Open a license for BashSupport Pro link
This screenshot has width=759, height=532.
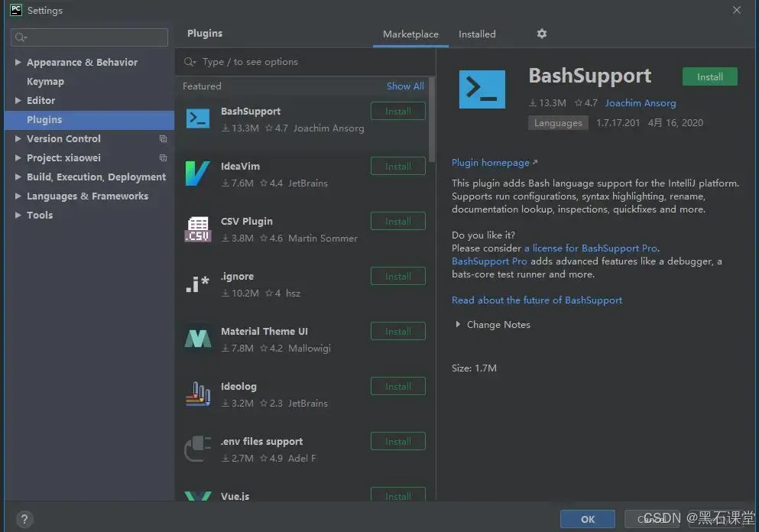click(x=591, y=248)
